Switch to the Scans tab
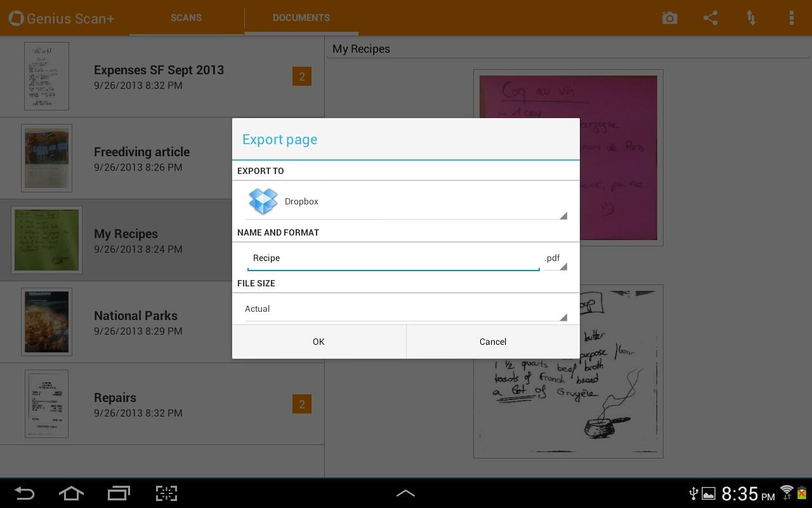The width and height of the screenshot is (812, 508). [x=186, y=18]
